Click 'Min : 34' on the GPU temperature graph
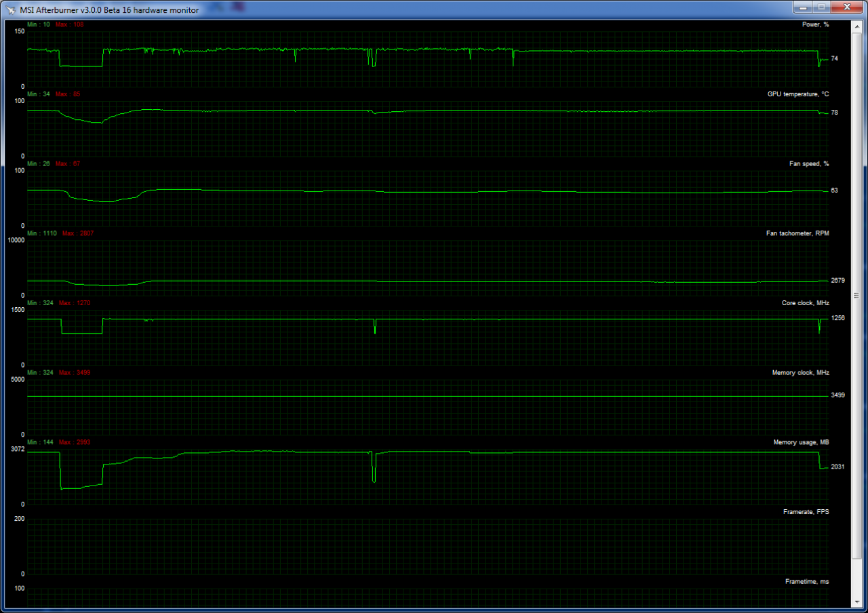The width and height of the screenshot is (868, 613). click(39, 94)
